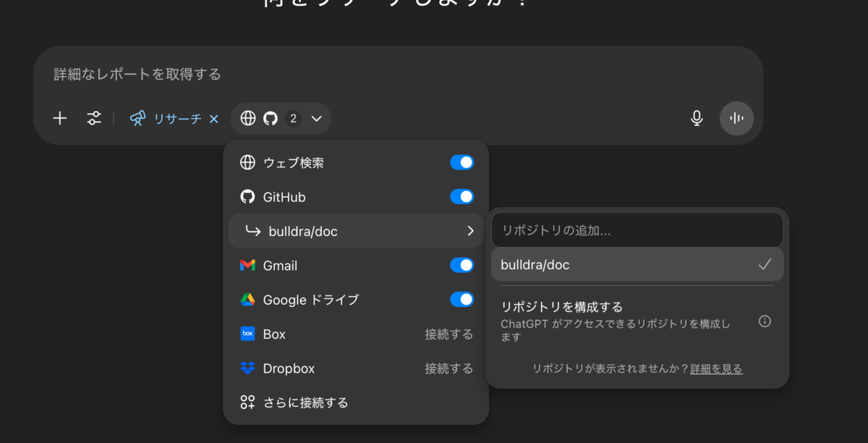This screenshot has height=443, width=868.
Task: Click the Gmail logo icon
Action: pos(247,266)
